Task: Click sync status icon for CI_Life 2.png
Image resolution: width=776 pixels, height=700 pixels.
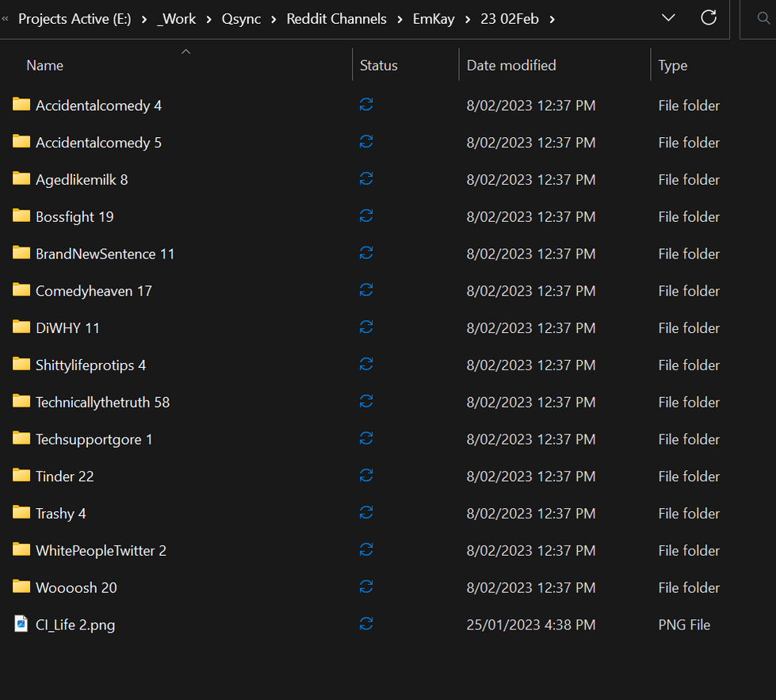Action: (366, 624)
